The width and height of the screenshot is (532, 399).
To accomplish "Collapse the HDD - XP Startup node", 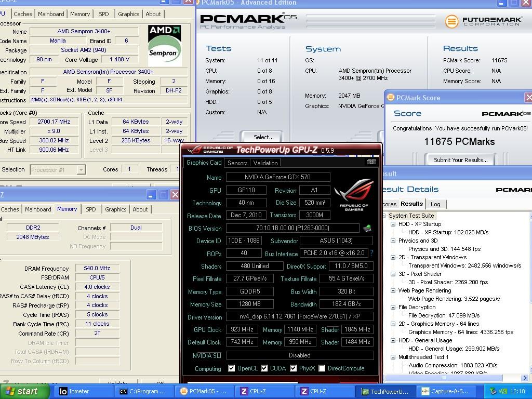I will (393, 224).
